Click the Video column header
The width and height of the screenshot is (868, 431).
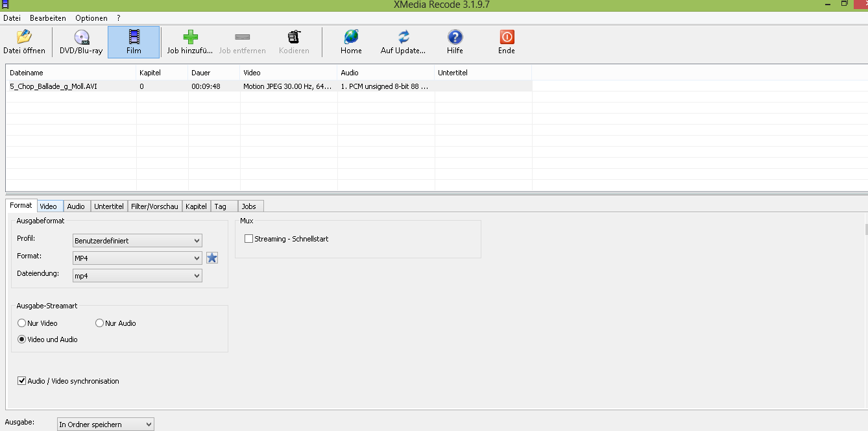coord(288,73)
